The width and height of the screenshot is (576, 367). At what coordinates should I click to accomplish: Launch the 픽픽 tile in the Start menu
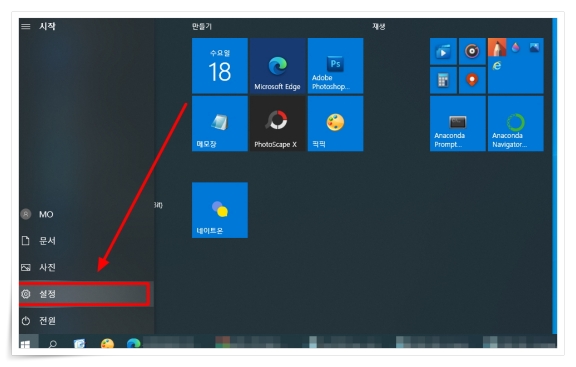tap(335, 123)
